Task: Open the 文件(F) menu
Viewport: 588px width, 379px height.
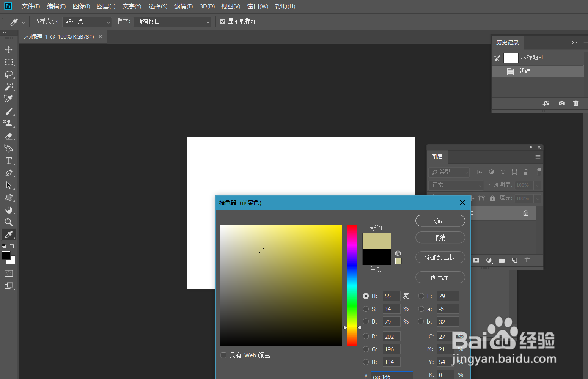Action: [31, 6]
